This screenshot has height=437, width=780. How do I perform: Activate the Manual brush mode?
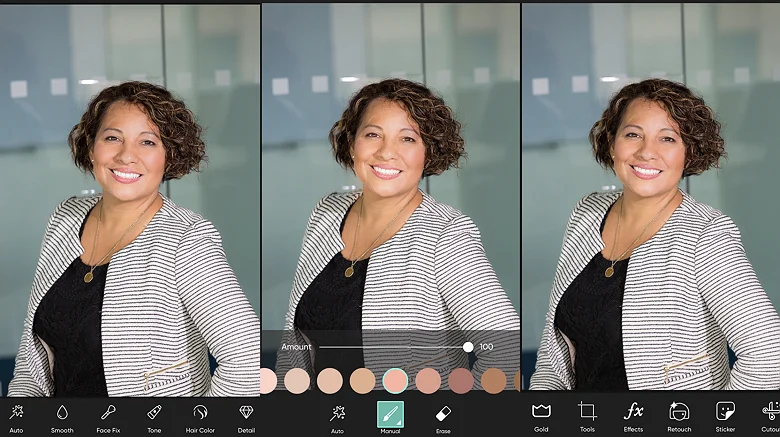390,415
